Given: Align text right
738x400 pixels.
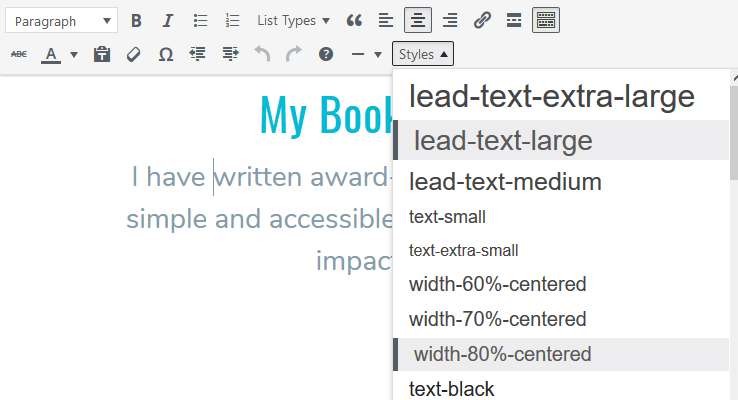Looking at the screenshot, I should coord(450,21).
